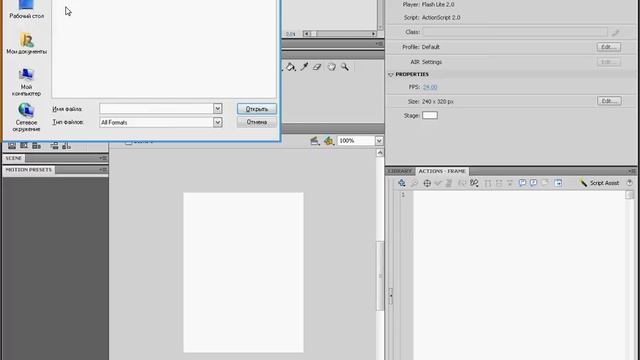The height and width of the screenshot is (360, 640).
Task: Select the Paint Bucket tool
Action: click(x=290, y=67)
